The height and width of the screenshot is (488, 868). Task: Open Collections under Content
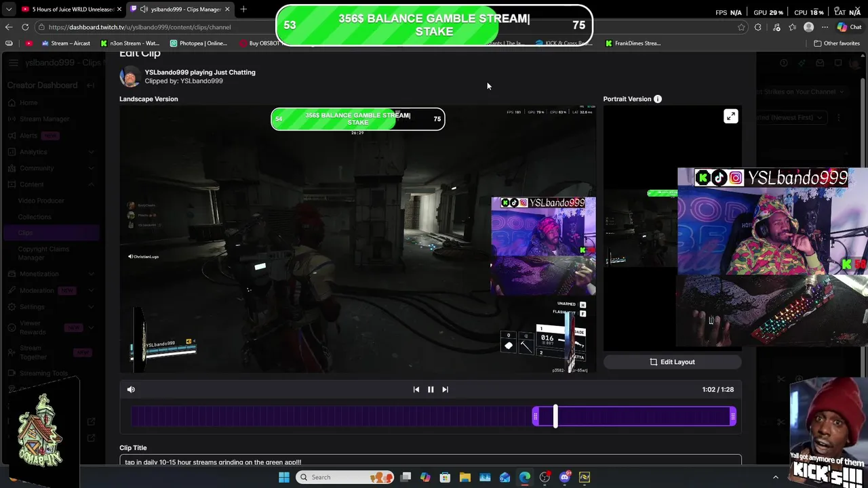tap(35, 217)
